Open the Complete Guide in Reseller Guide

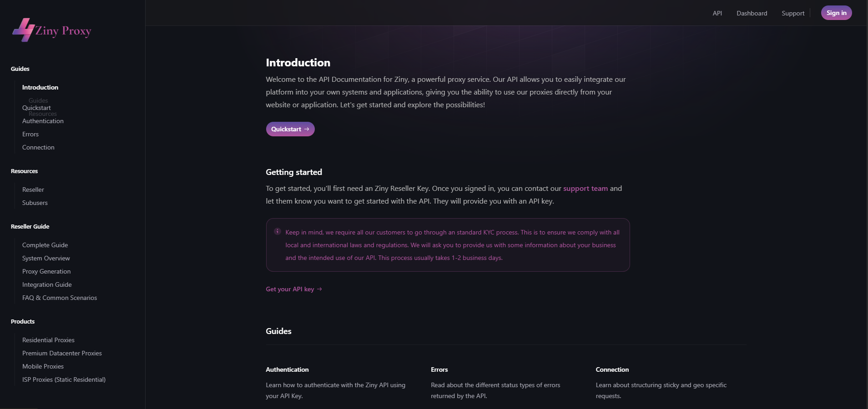45,245
